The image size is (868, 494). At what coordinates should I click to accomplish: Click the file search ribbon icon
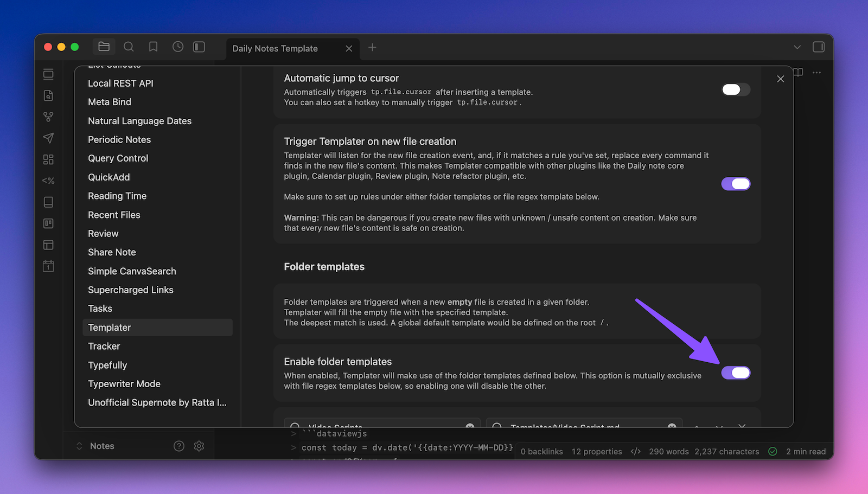point(48,95)
